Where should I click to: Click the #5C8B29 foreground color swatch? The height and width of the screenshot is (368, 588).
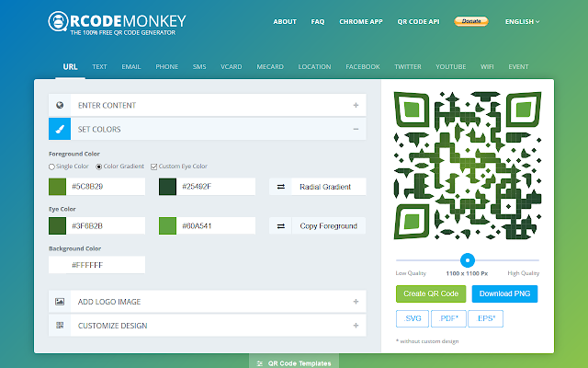57,187
